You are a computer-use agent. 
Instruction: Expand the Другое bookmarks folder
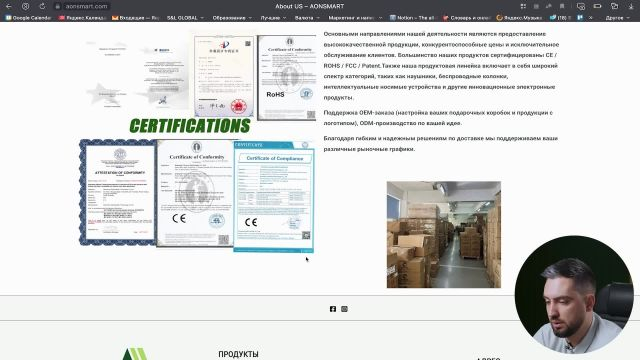tap(617, 18)
